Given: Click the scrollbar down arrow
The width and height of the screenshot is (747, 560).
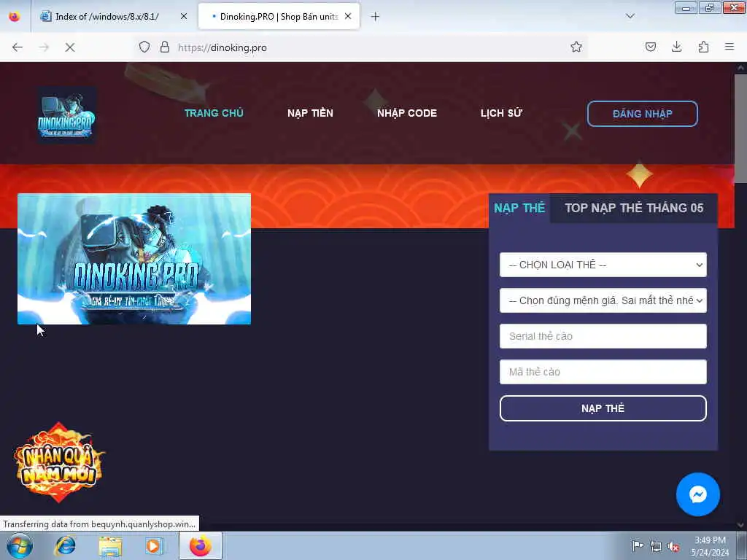Looking at the screenshot, I should point(741,525).
